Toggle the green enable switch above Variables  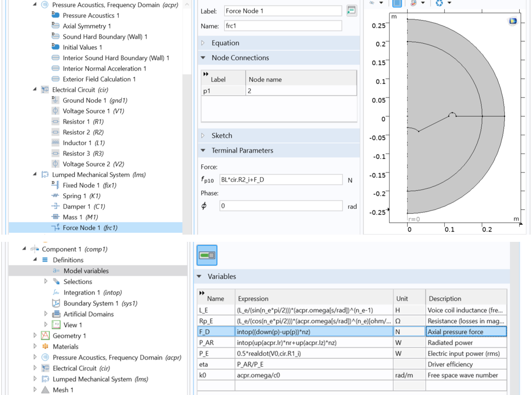[x=207, y=255]
